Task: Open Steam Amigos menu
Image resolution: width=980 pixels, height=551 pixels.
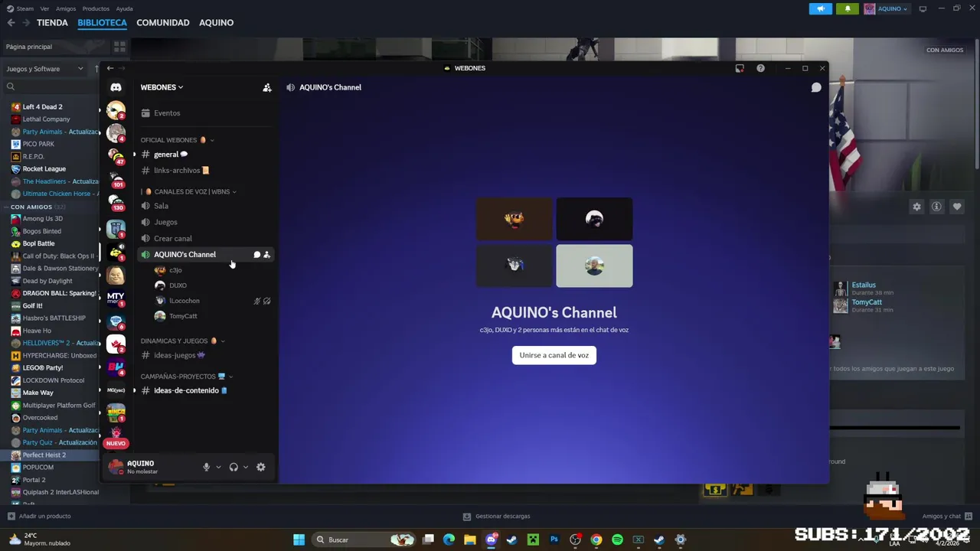Action: click(x=66, y=8)
